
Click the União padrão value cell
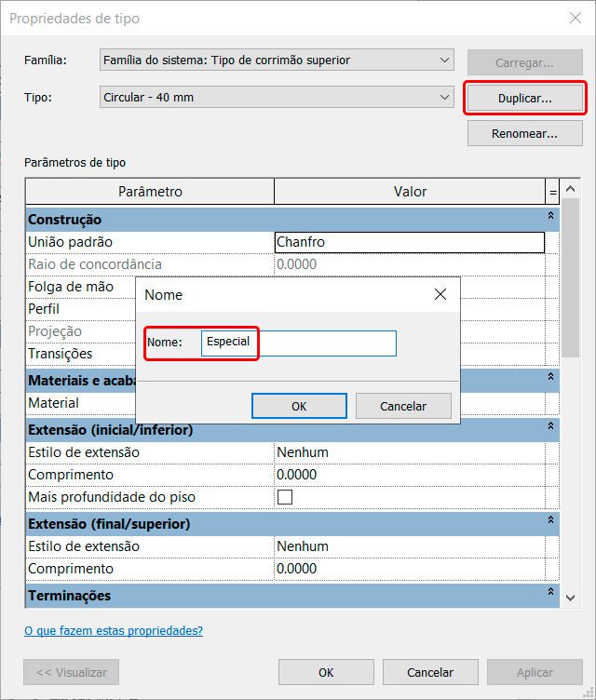click(x=409, y=242)
